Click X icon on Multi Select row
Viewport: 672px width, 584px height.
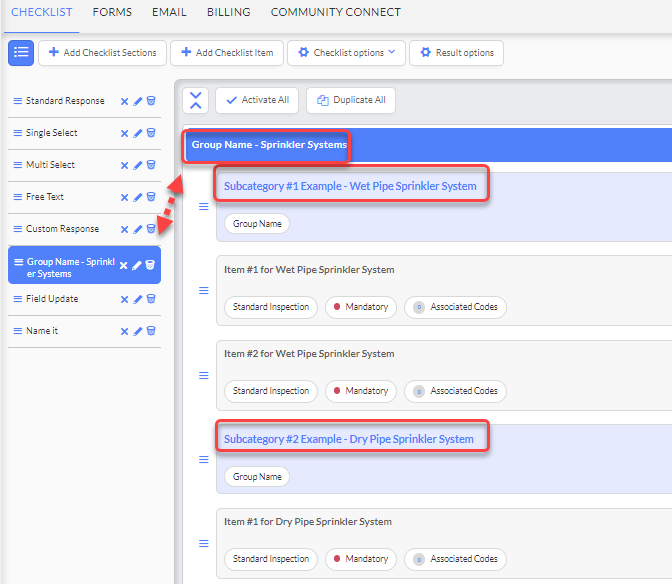click(124, 165)
